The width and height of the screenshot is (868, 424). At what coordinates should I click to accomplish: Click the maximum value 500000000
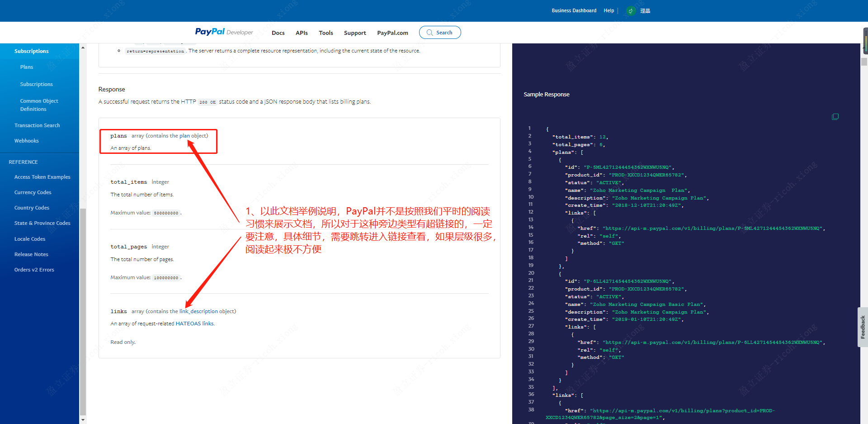tap(166, 213)
